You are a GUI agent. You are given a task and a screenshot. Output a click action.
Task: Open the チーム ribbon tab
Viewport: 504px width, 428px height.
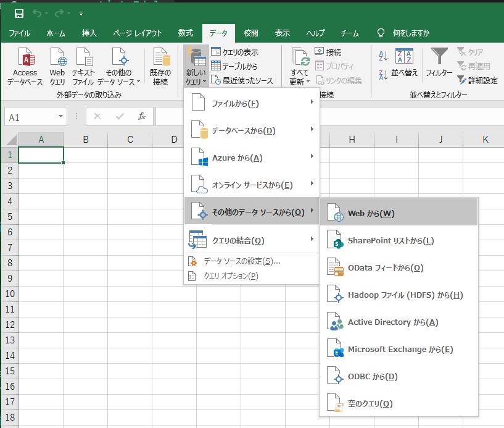coord(350,33)
